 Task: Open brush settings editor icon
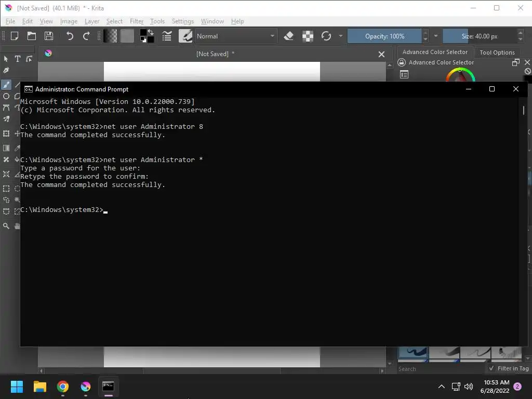(x=167, y=36)
